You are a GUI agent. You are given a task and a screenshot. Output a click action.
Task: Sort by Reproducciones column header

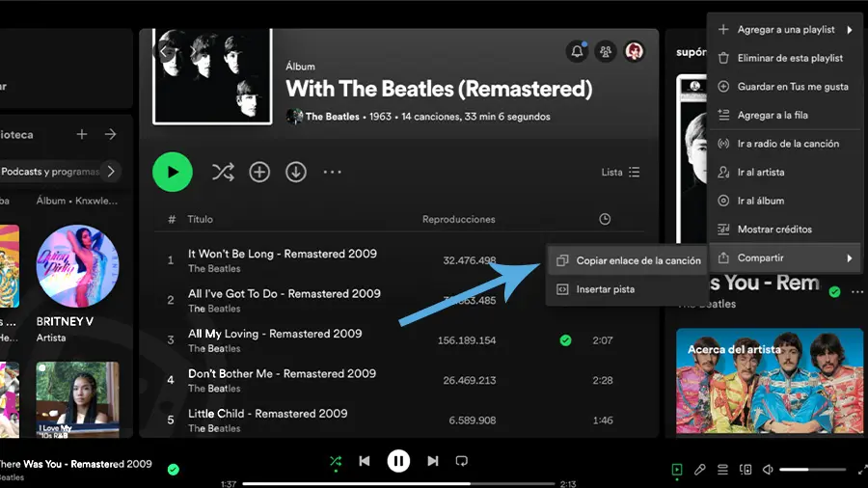coord(458,219)
